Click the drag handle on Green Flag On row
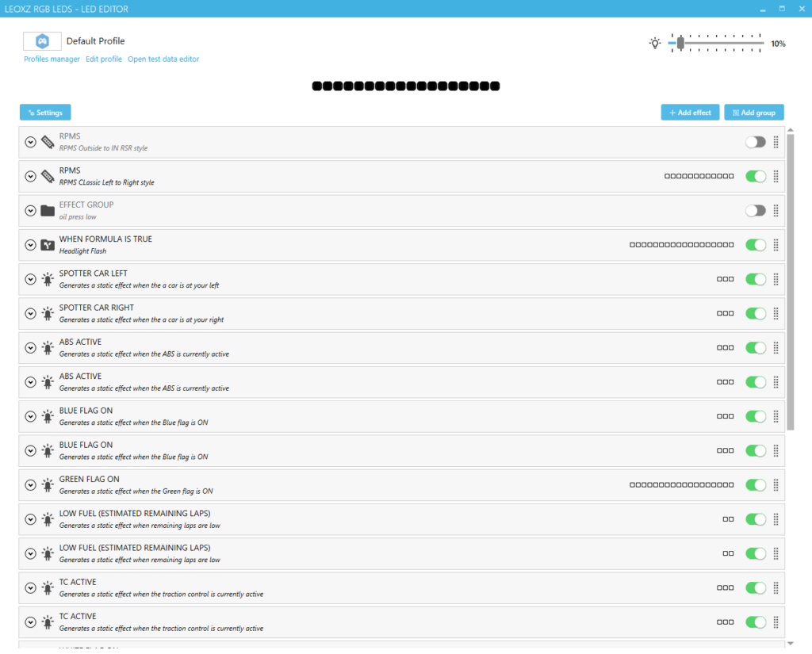The image size is (812, 654). click(x=776, y=484)
